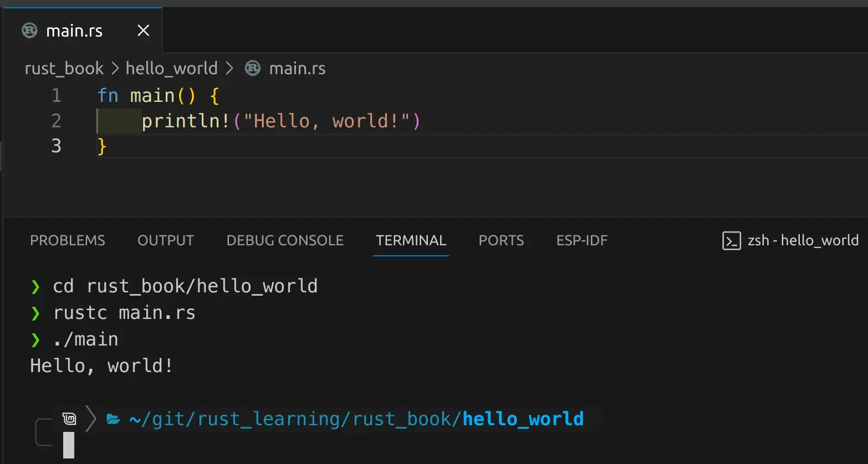Expand the chevron after hello_world in the breadcrumb

229,68
